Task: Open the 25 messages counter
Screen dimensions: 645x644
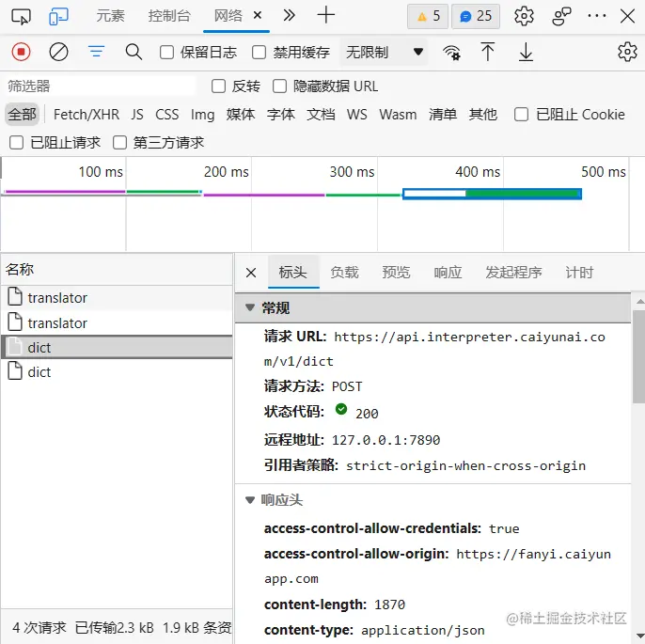Action: [476, 16]
